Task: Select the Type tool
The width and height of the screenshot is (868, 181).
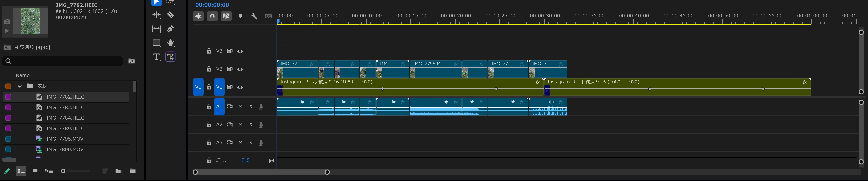Action: tap(156, 57)
